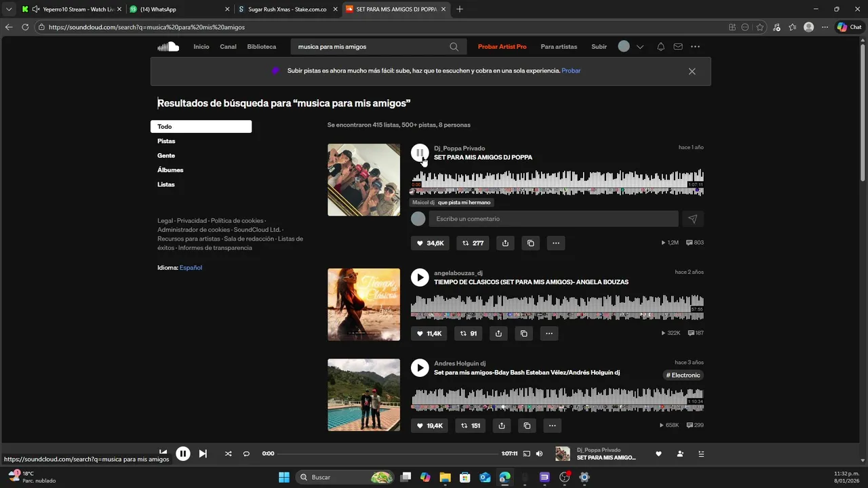Repost the Andres Holguin track (151)
This screenshot has height=488, width=868.
click(471, 426)
